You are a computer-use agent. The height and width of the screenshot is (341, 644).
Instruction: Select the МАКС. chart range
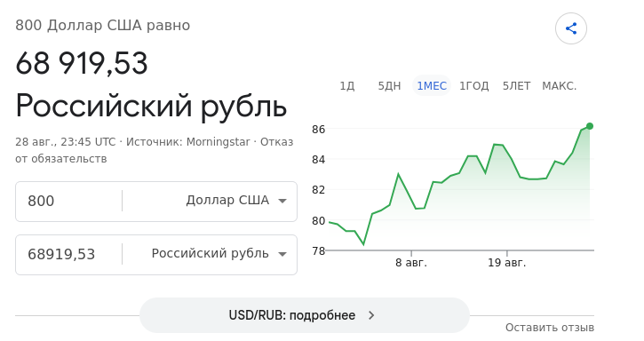[560, 86]
